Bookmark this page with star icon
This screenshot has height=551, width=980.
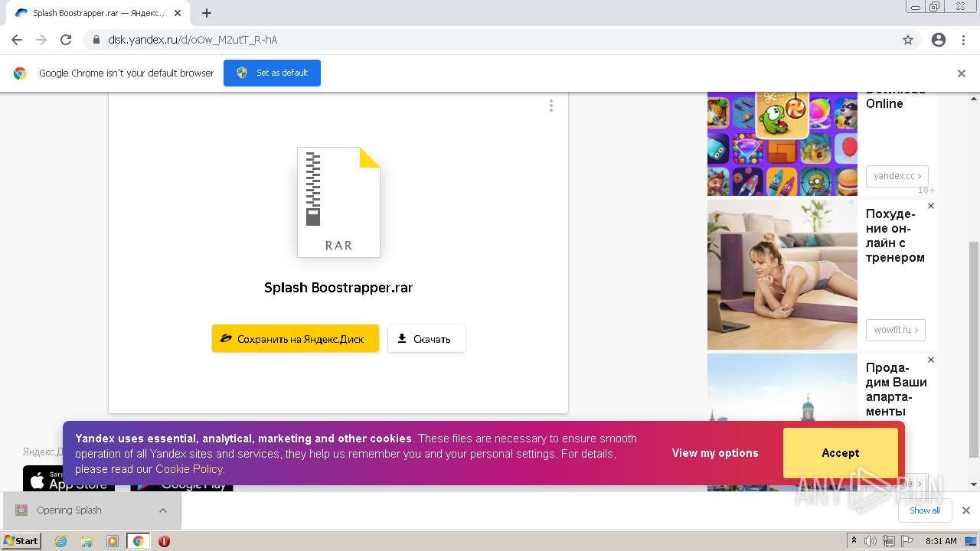(908, 40)
